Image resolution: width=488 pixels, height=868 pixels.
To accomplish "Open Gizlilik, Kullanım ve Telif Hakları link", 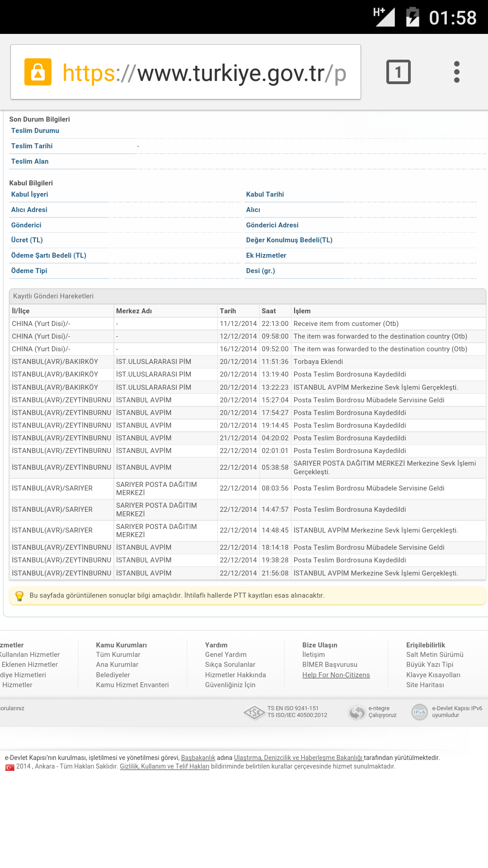I will [x=164, y=766].
